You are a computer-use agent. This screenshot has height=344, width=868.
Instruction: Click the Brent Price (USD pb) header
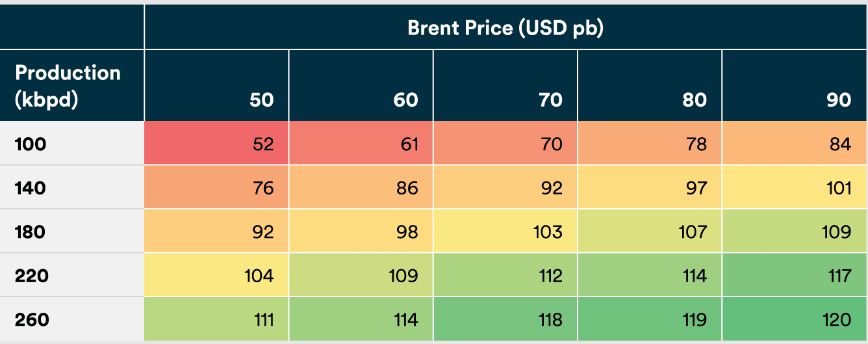505,29
